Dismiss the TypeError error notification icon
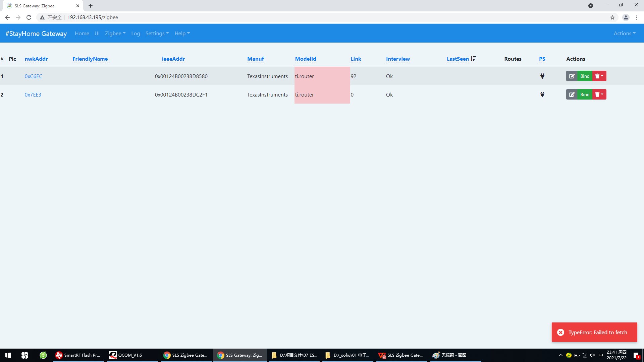Image resolution: width=644 pixels, height=362 pixels. click(x=560, y=332)
